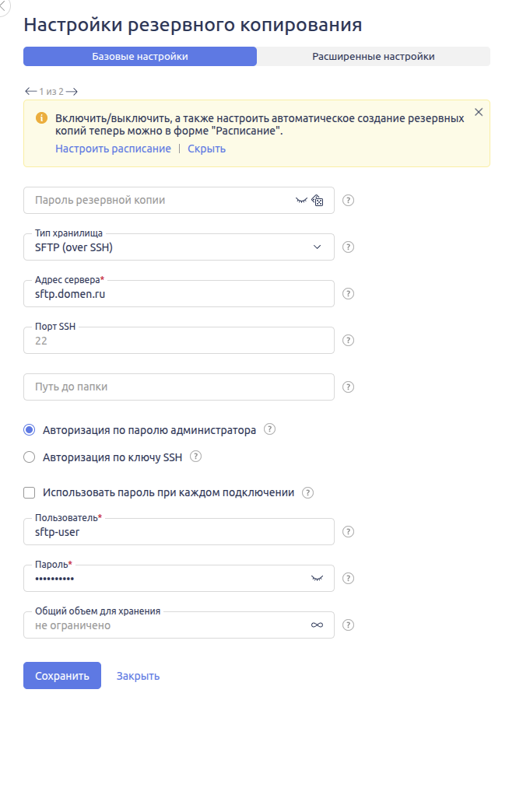Go to previous notification with left arrow
Viewport: 509px width, 812px height.
tap(30, 91)
